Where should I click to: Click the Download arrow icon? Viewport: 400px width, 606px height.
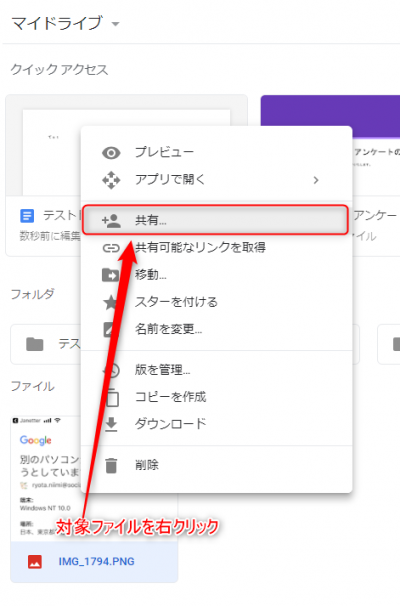click(111, 424)
